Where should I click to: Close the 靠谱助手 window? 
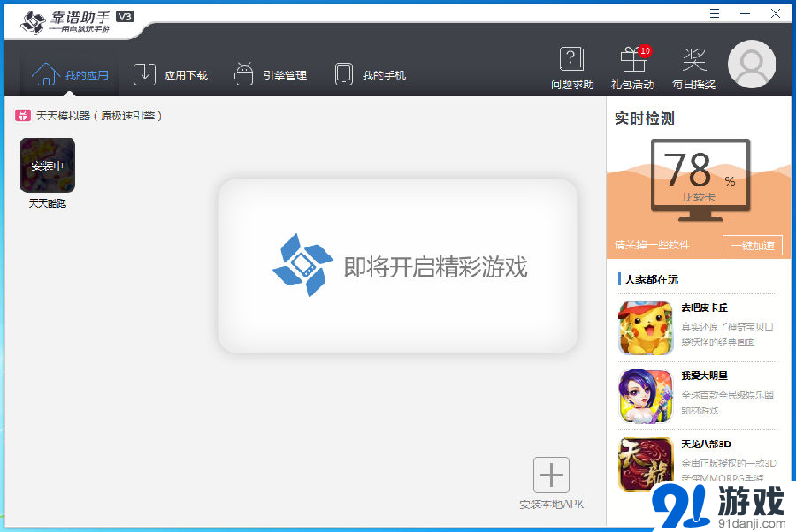[x=775, y=13]
